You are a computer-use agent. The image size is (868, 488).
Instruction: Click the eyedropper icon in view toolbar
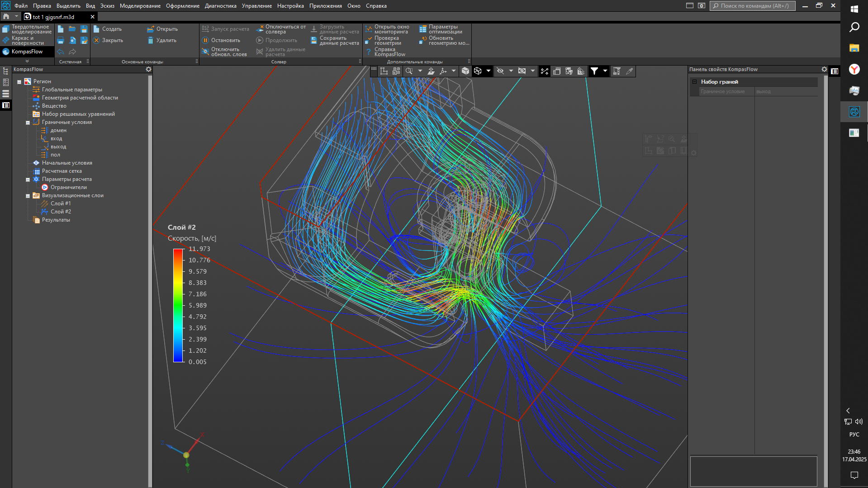click(629, 71)
